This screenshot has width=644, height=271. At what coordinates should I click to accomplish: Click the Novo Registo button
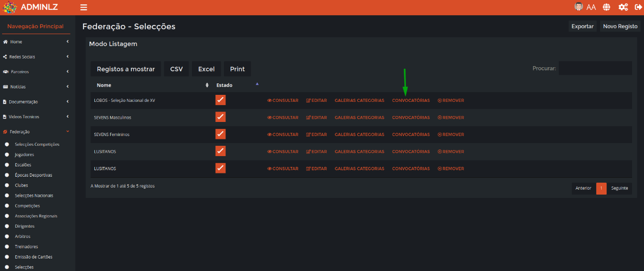click(x=620, y=26)
